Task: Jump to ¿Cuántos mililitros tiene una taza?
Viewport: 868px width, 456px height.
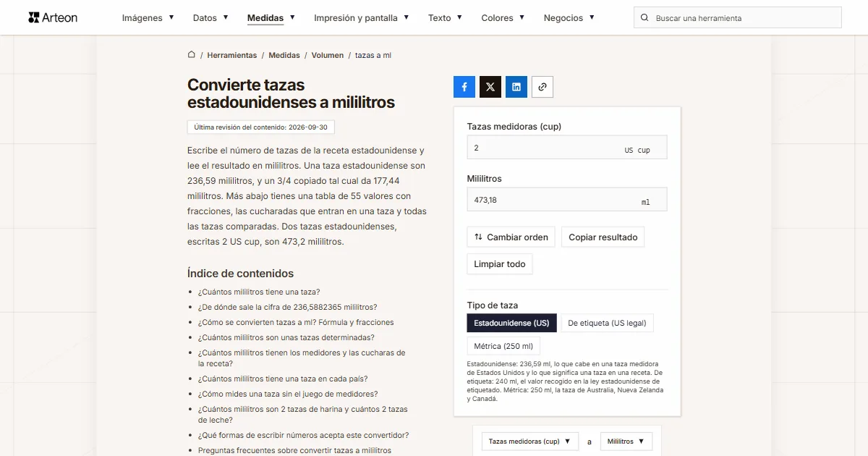Action: pos(259,292)
